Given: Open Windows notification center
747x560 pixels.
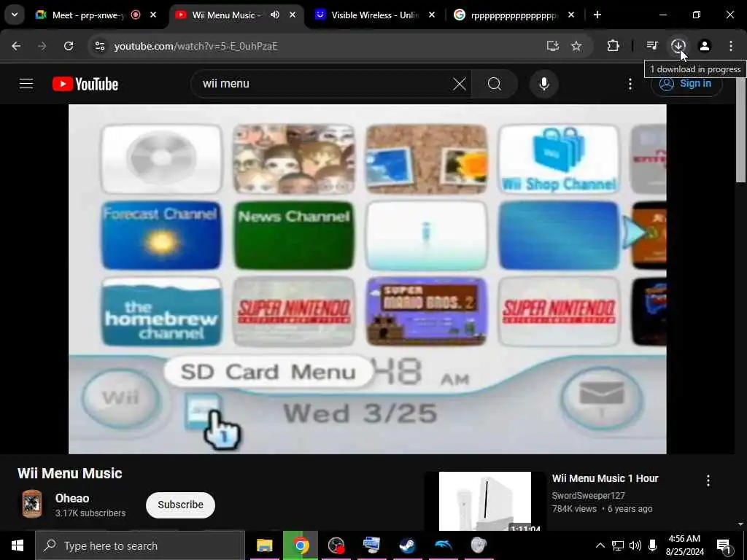Looking at the screenshot, I should [x=724, y=545].
